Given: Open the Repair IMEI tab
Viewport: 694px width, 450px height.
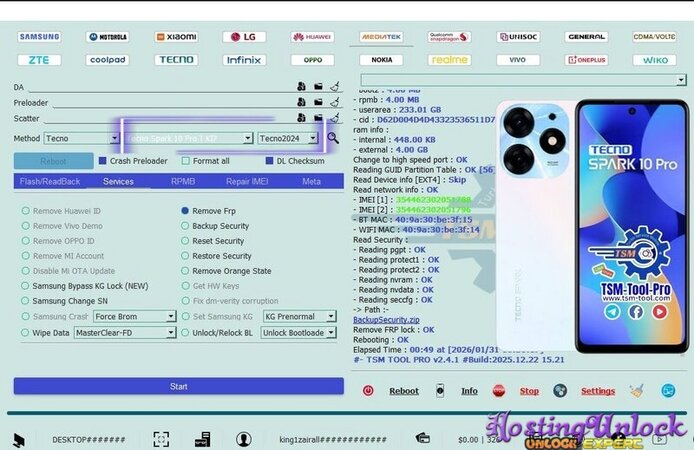Looking at the screenshot, I should 246,182.
